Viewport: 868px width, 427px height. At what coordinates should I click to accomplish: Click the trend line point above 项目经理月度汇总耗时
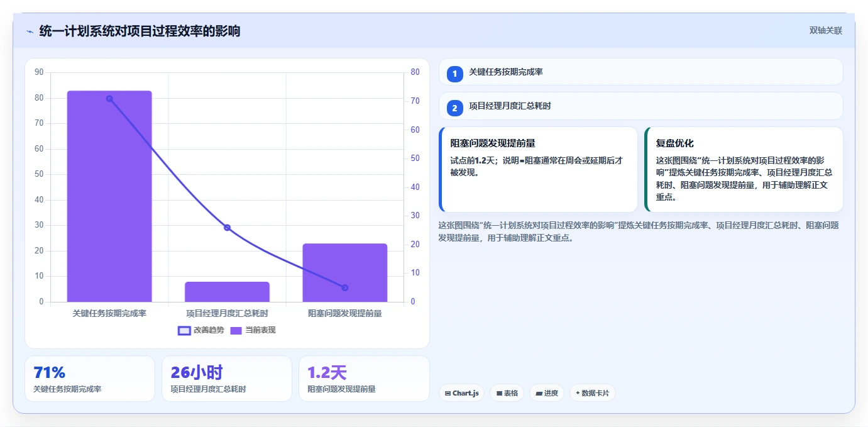(227, 228)
